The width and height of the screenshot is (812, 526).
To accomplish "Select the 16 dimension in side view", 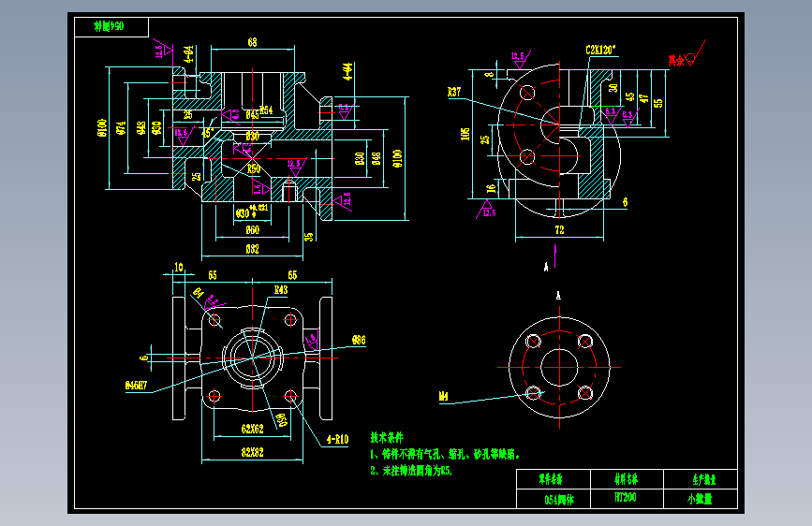I will 491,188.
